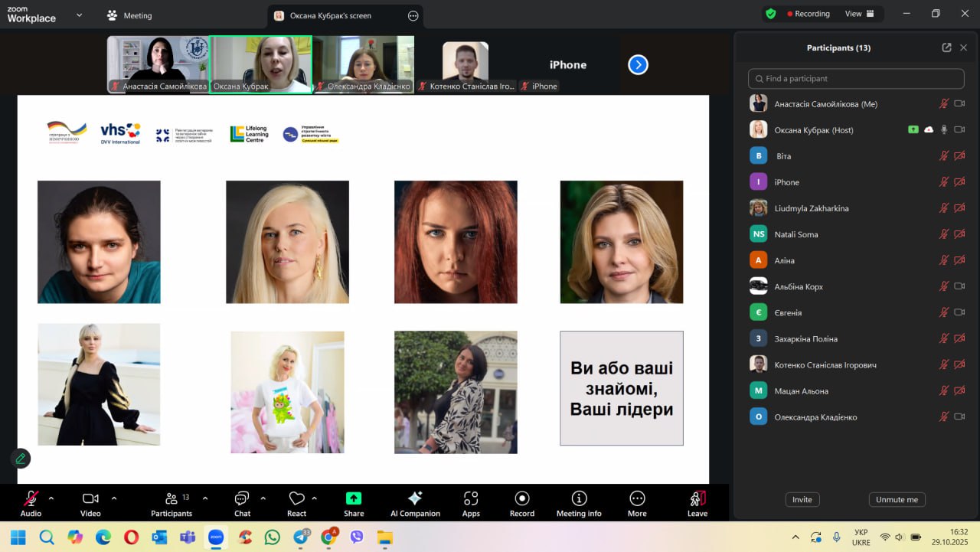Open the Apps icon in toolbar

[x=471, y=503]
